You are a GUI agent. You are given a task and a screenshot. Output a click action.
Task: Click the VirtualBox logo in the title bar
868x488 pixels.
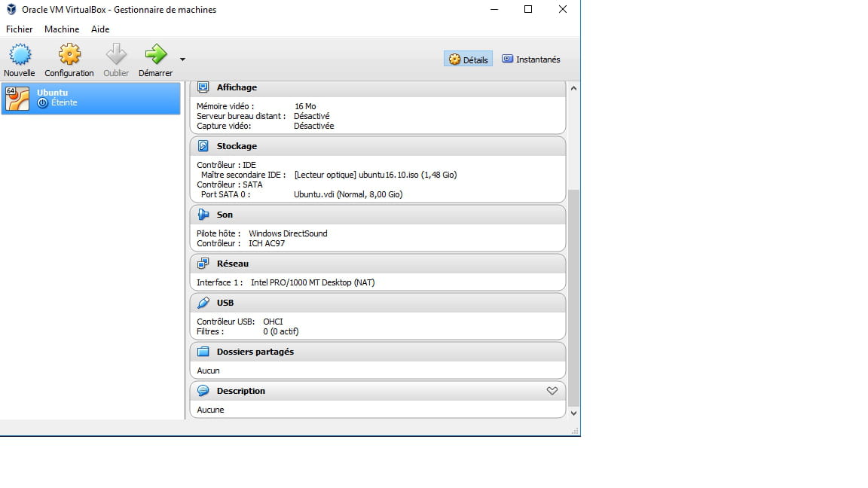click(x=11, y=9)
